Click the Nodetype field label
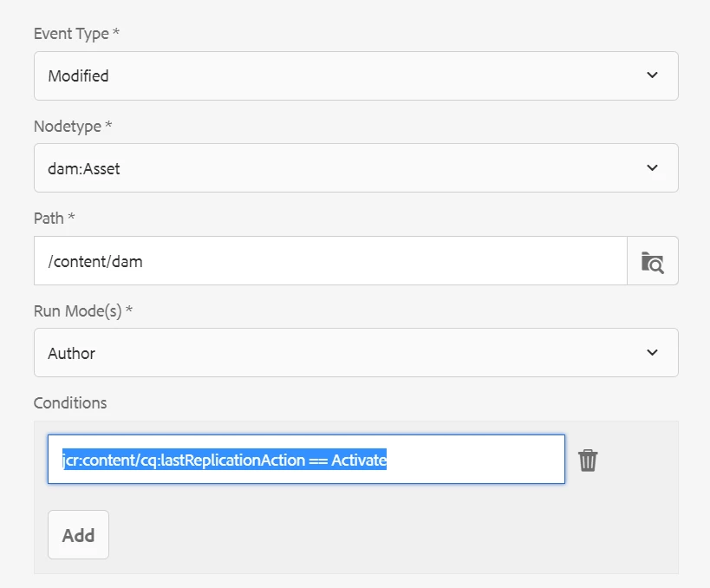This screenshot has width=710, height=588. (73, 127)
